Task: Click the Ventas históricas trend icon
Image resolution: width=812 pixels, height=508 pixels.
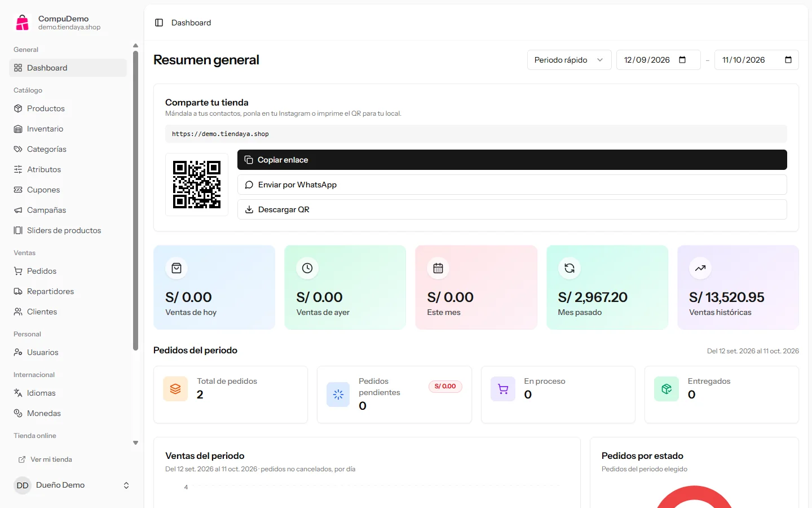Action: point(700,268)
